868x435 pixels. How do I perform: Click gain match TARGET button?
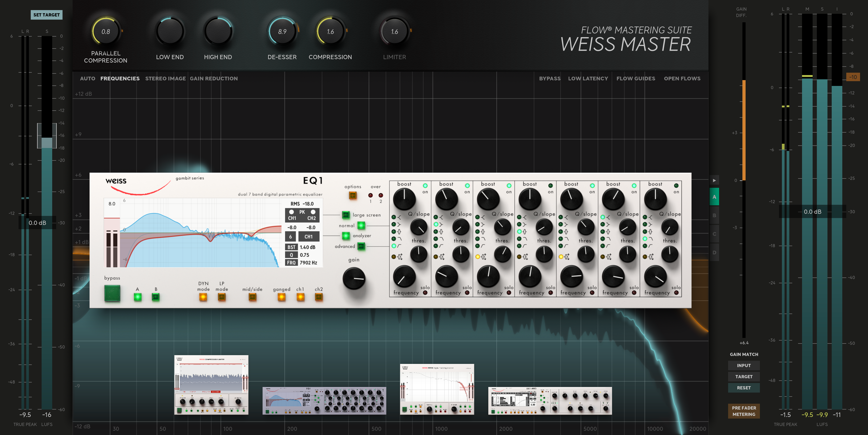744,377
